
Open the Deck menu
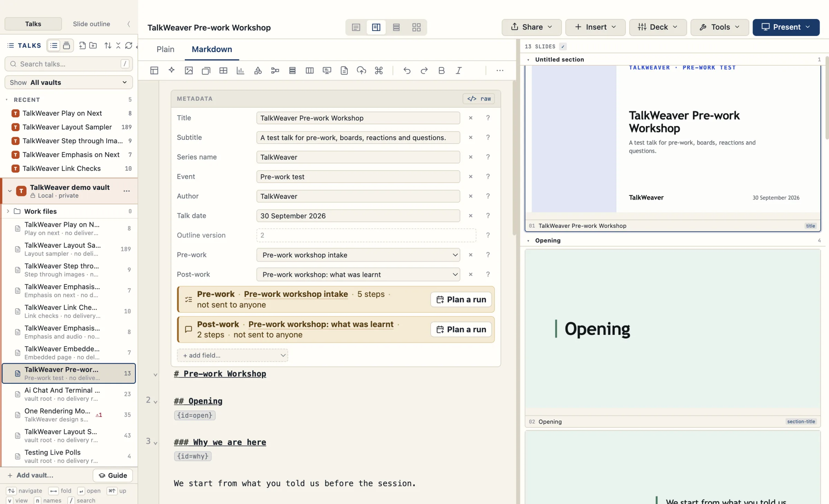[x=658, y=27]
